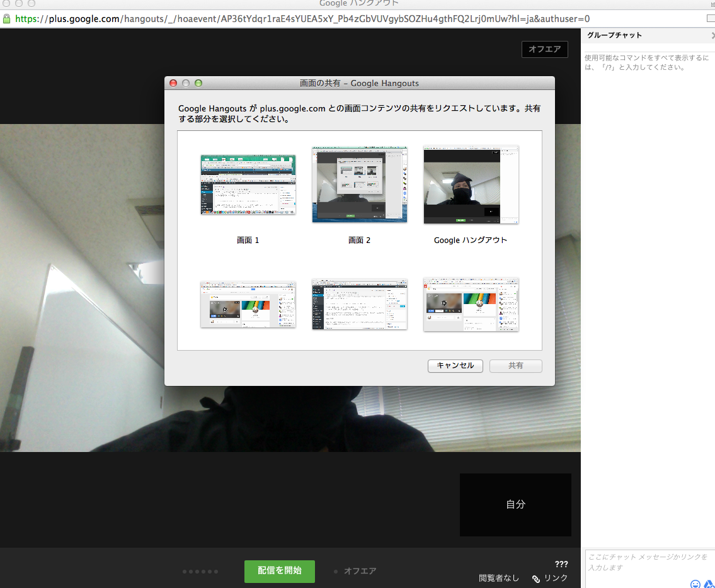Select the 画面 1 screen thumbnail

pyautogui.click(x=248, y=184)
